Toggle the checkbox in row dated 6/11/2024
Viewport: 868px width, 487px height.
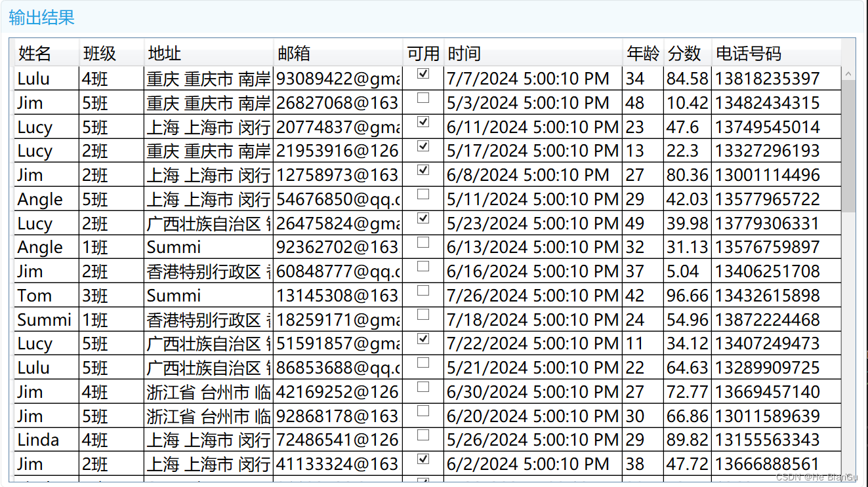[x=423, y=122]
